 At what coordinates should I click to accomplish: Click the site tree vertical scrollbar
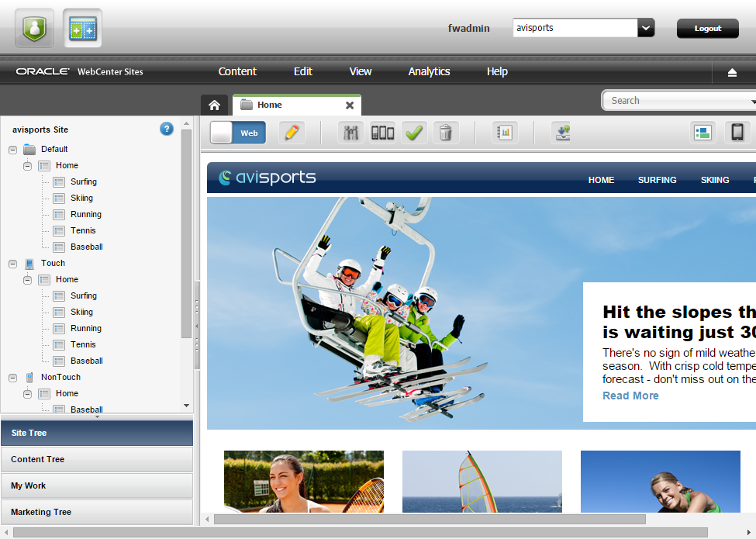(x=186, y=233)
